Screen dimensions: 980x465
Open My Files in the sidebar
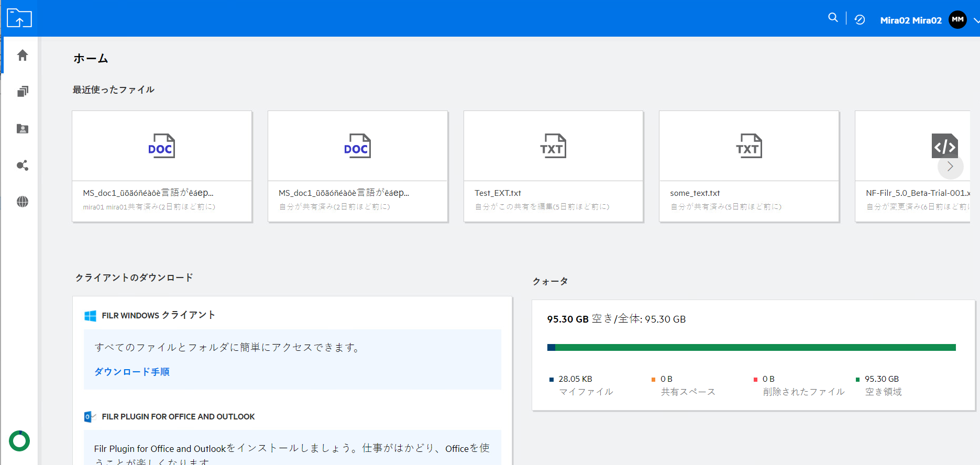click(22, 92)
